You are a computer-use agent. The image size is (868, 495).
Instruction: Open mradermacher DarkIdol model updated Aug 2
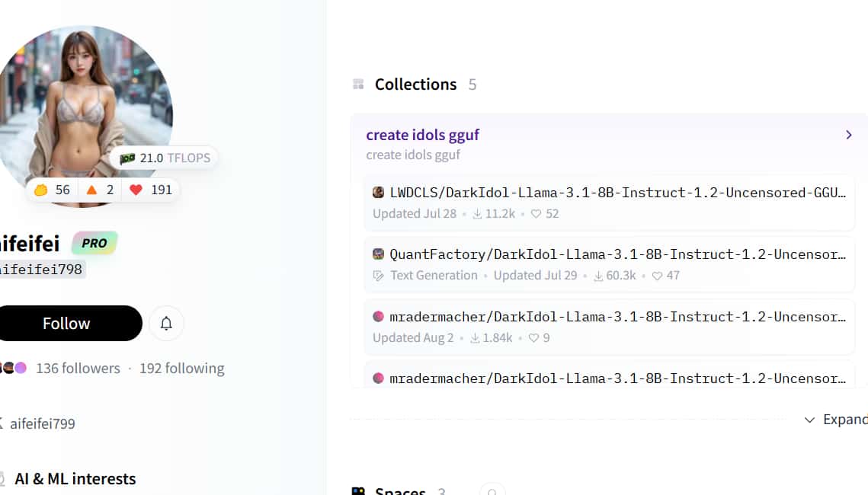coord(617,317)
